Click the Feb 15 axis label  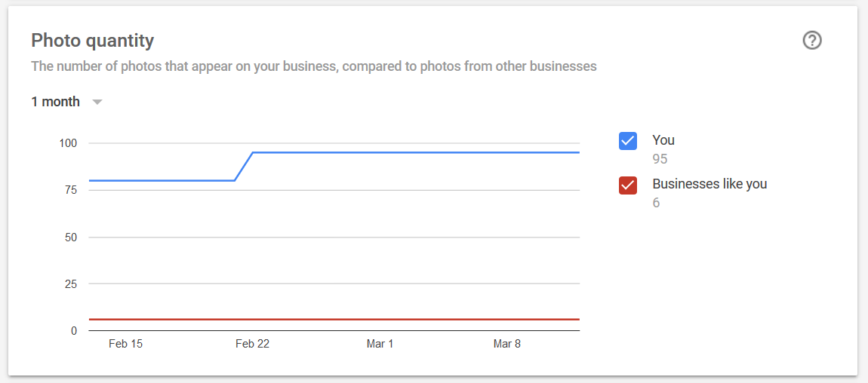[125, 344]
